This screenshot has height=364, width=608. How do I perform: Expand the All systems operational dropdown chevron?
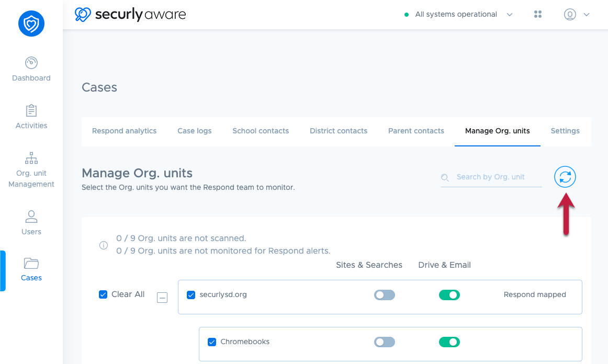click(510, 15)
